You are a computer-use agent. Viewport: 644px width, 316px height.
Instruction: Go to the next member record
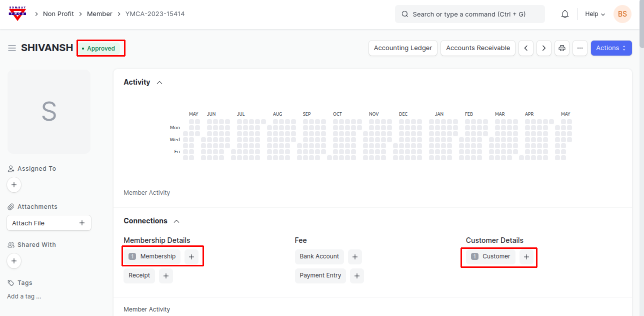pos(544,48)
